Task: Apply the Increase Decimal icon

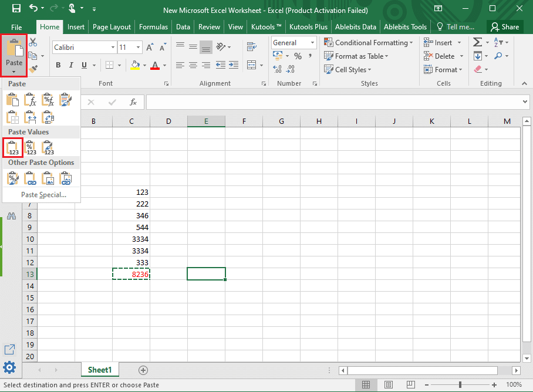Action: [x=276, y=69]
